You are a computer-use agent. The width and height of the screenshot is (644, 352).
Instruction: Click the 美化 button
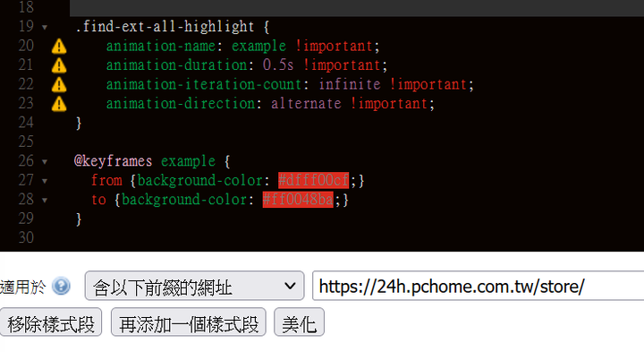[299, 322]
